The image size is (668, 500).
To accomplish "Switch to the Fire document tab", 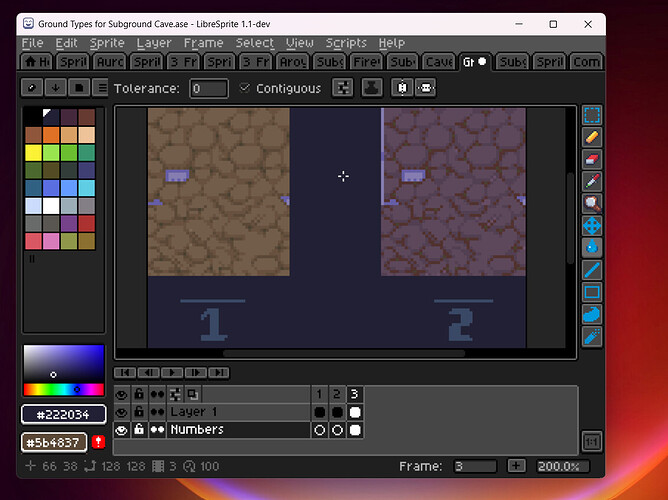I will pyautogui.click(x=366, y=62).
